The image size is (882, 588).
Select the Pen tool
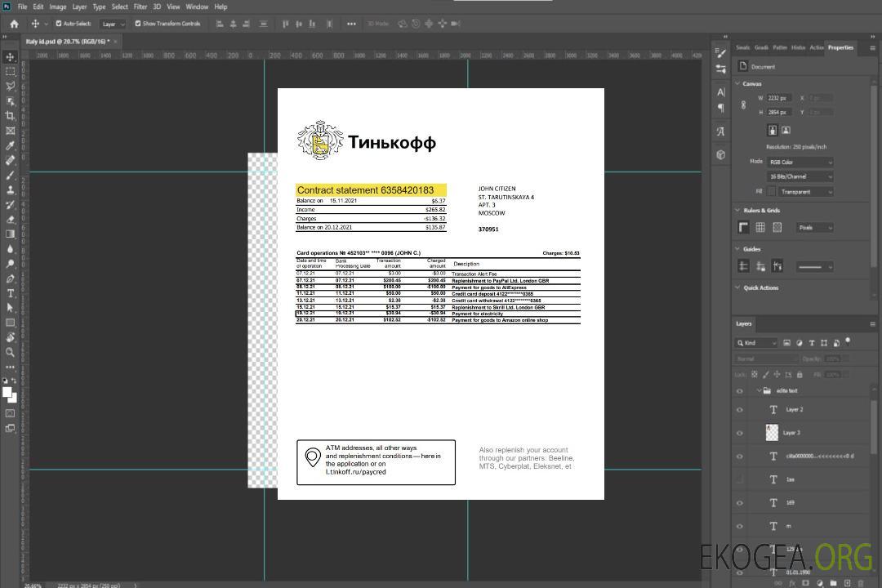10,278
